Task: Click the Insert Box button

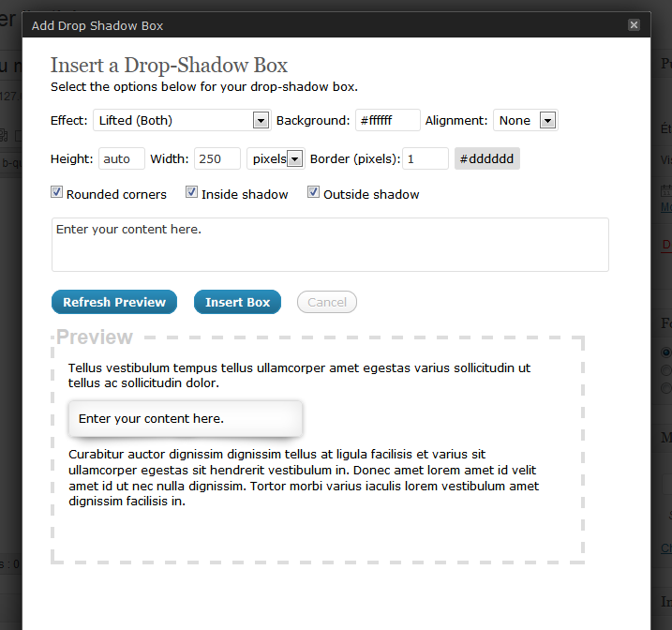Action: point(237,302)
